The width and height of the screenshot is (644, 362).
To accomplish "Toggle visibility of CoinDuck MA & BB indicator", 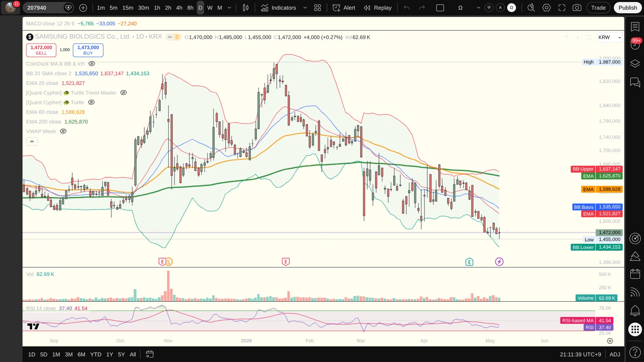I will (92, 64).
